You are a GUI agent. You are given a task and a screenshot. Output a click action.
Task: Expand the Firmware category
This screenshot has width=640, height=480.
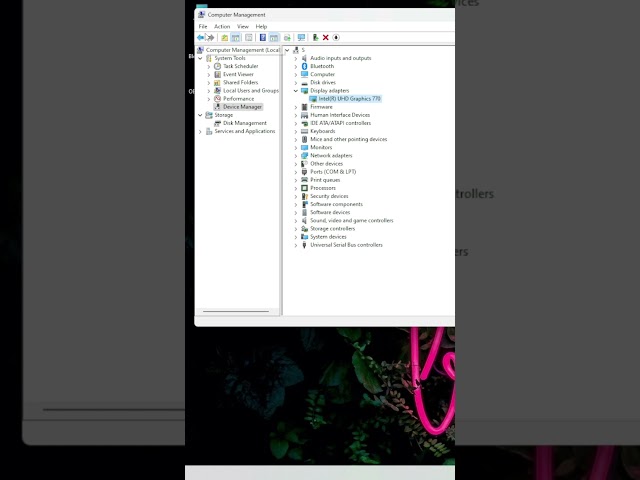coord(296,107)
